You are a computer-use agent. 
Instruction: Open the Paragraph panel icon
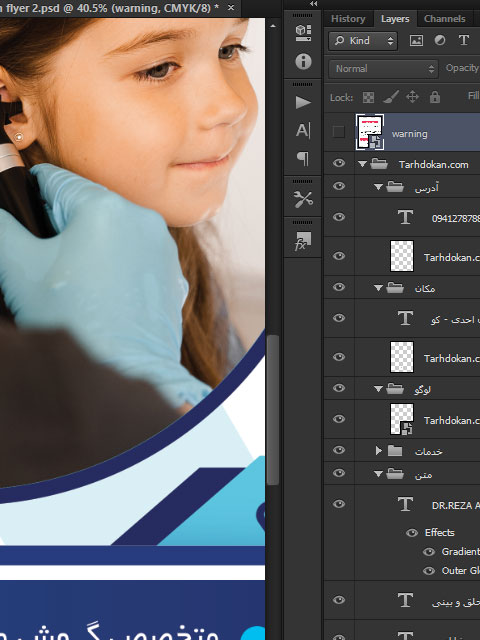tap(303, 158)
